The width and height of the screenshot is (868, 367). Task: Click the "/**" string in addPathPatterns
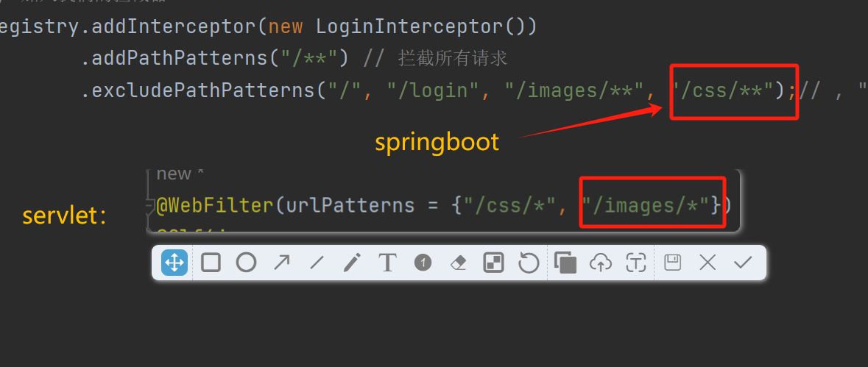(309, 58)
